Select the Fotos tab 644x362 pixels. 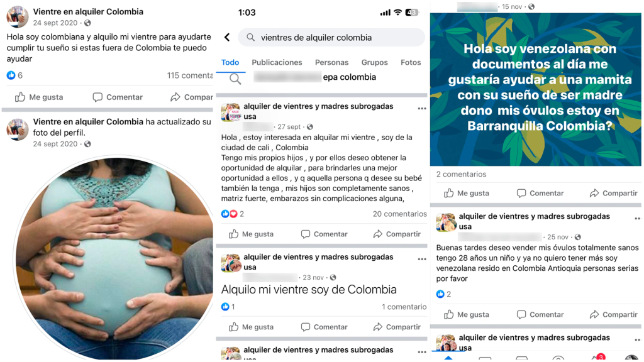(411, 62)
